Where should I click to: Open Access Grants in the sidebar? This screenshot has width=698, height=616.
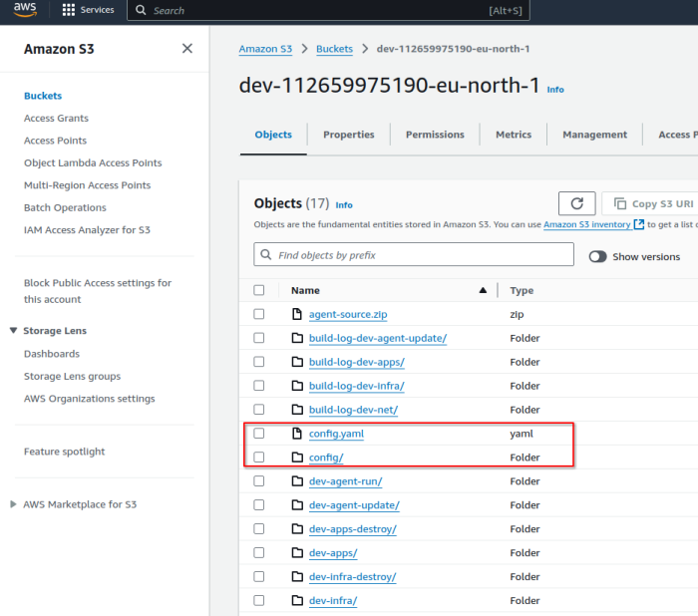point(56,118)
